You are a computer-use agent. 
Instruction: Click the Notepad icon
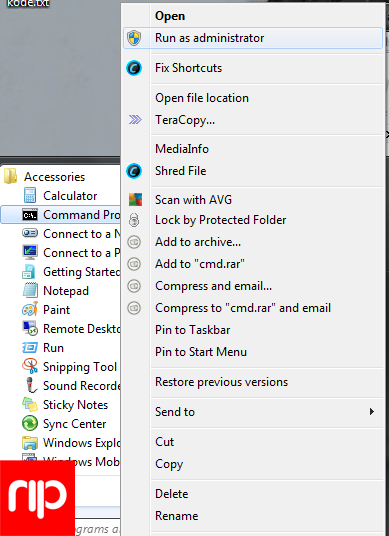click(x=30, y=290)
